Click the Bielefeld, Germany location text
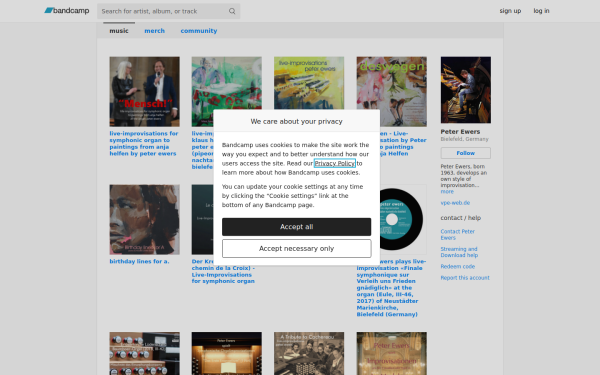The width and height of the screenshot is (600, 375). point(465,139)
